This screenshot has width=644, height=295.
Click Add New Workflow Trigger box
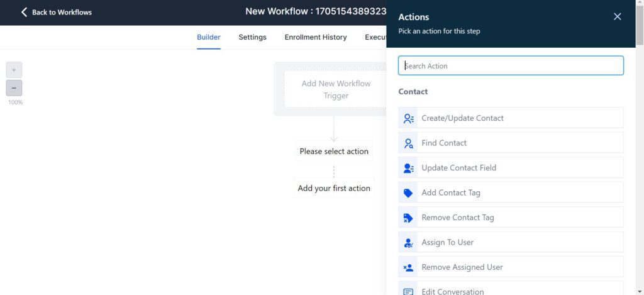[335, 89]
